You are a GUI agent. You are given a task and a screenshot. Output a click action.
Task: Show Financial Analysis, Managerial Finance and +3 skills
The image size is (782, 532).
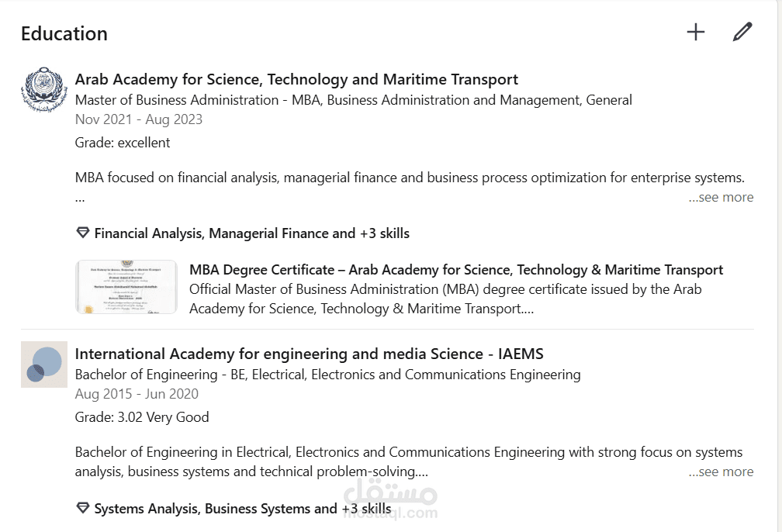point(251,233)
